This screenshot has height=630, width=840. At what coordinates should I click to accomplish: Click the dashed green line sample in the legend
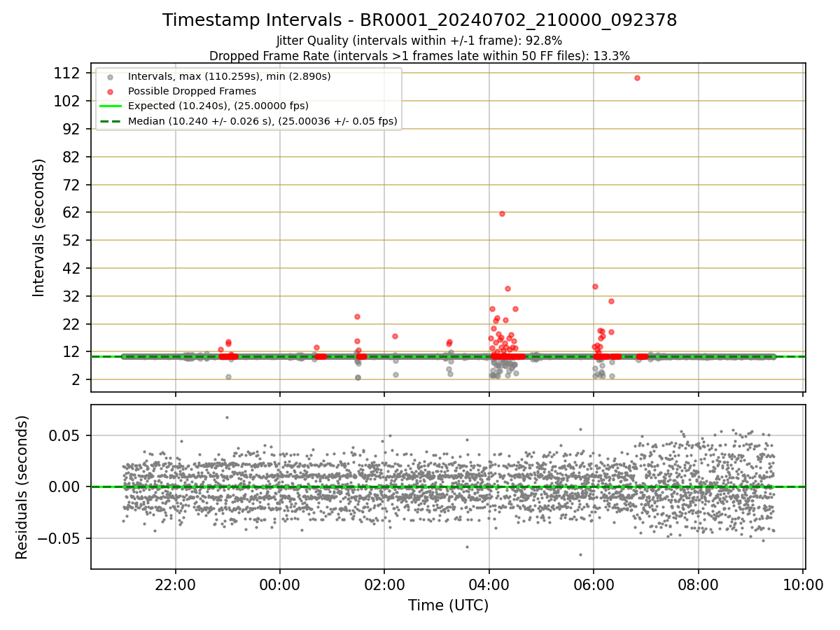click(x=110, y=121)
